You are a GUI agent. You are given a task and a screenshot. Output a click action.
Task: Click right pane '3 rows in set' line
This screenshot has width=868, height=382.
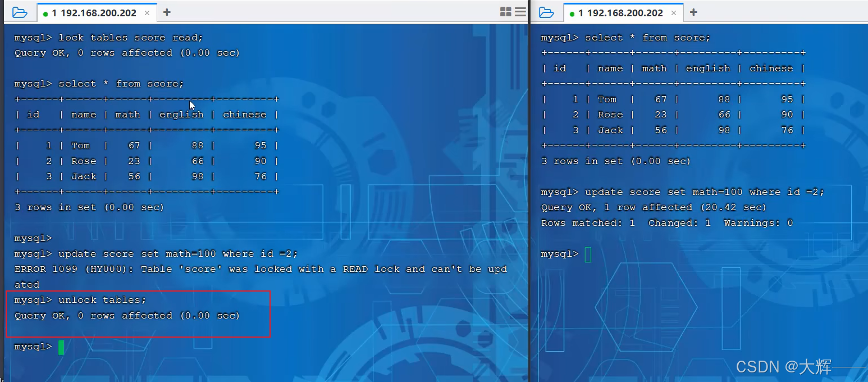click(616, 161)
